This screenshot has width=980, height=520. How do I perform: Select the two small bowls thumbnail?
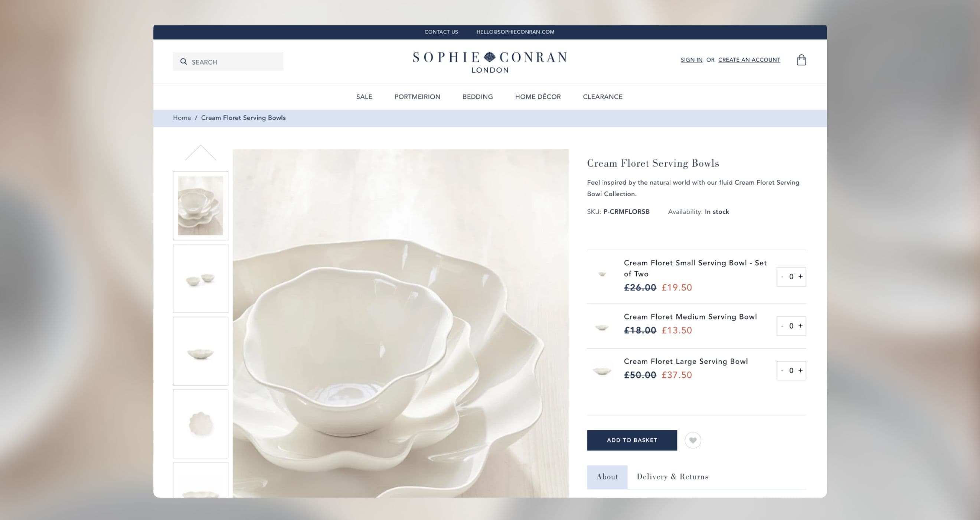point(200,278)
